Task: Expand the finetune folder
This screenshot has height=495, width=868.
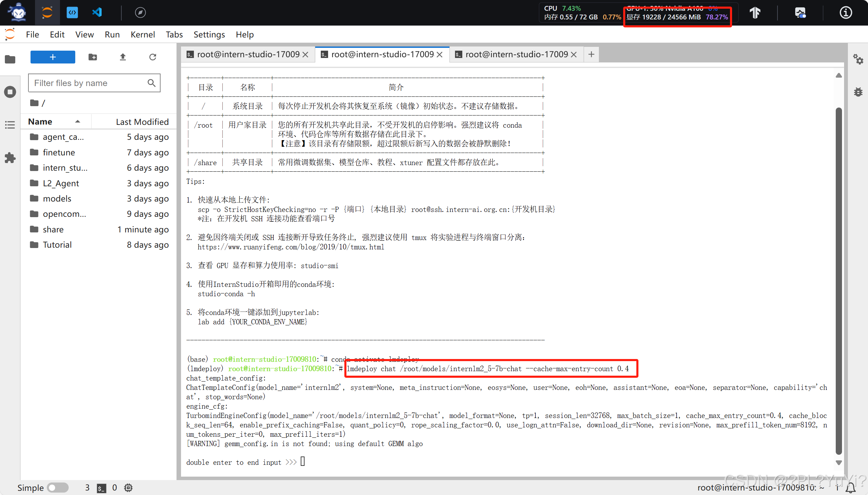Action: point(59,152)
